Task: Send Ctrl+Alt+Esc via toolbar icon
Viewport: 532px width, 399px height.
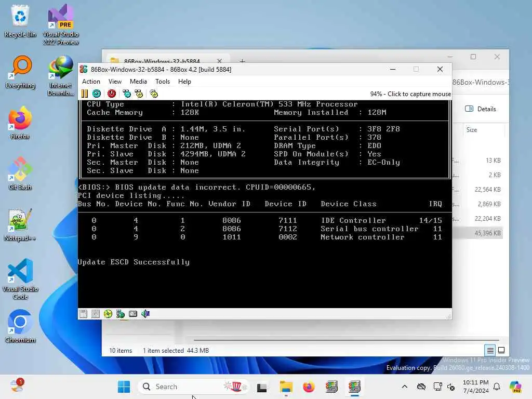Action: (x=139, y=94)
